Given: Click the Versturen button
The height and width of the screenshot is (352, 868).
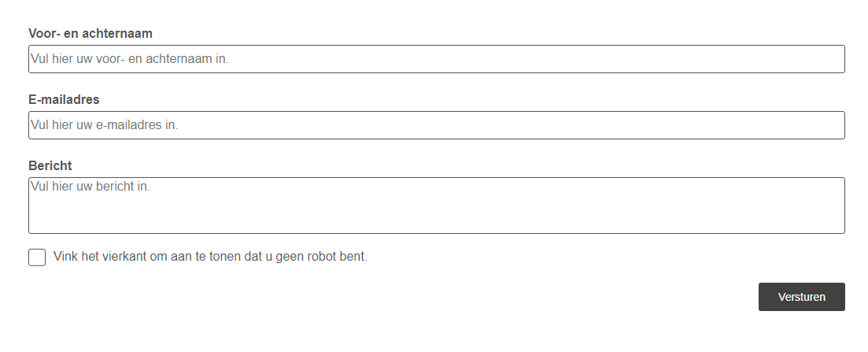Looking at the screenshot, I should point(801,297).
